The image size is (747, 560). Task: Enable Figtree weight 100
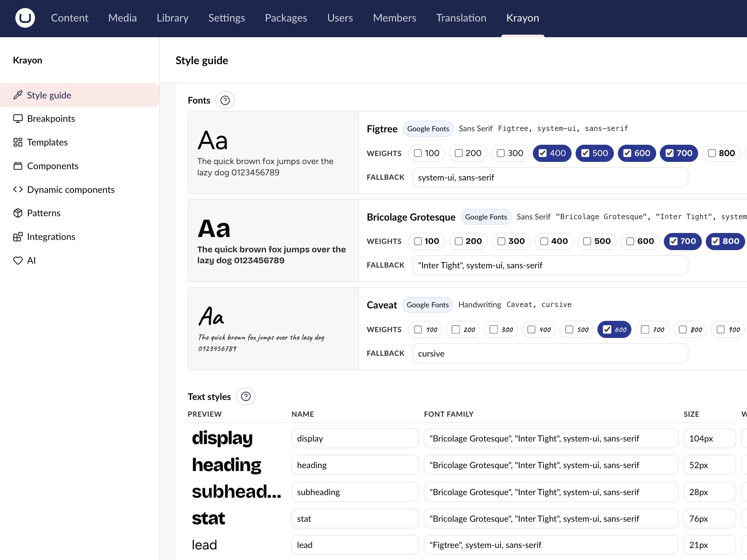point(426,153)
